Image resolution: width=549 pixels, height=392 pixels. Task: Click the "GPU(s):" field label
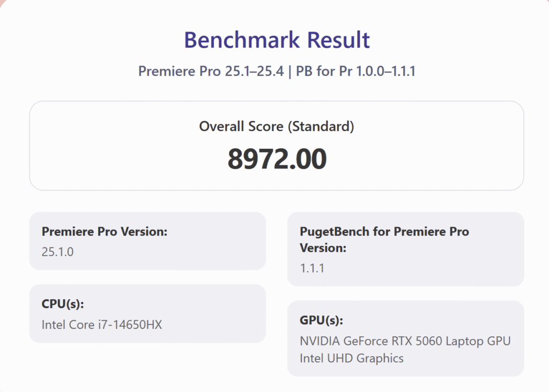click(321, 320)
